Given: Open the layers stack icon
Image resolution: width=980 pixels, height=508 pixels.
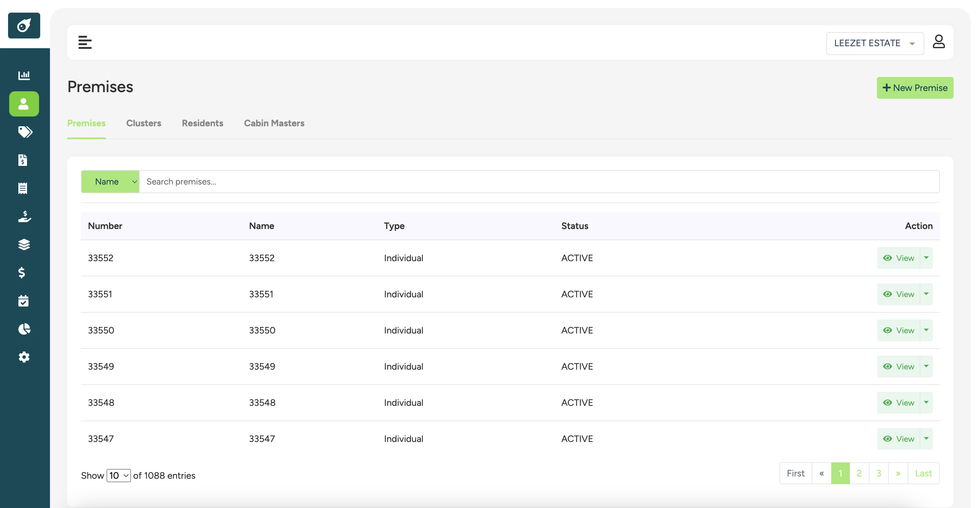Looking at the screenshot, I should click(x=24, y=245).
